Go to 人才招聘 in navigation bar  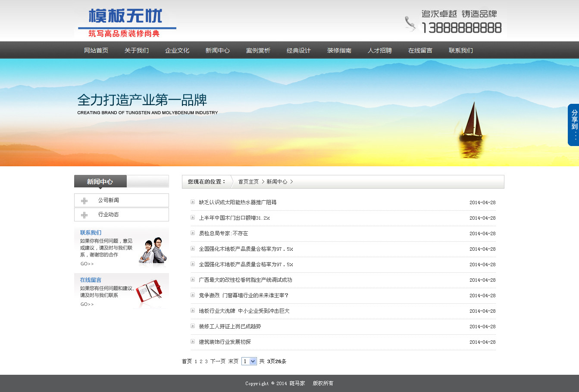[x=380, y=50]
